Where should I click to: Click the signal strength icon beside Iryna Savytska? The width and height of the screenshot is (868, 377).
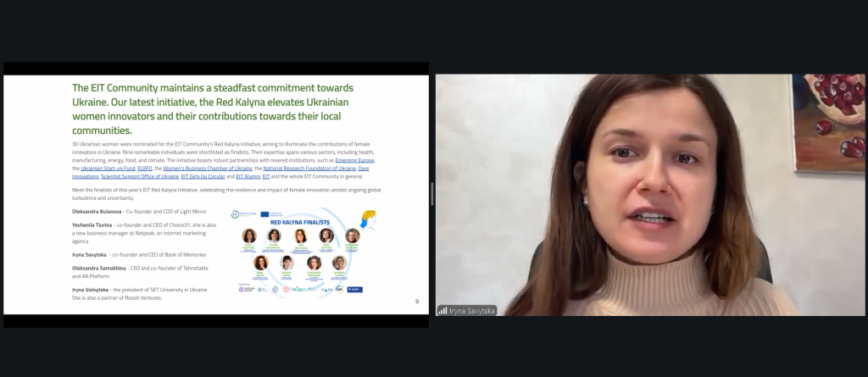(x=442, y=311)
